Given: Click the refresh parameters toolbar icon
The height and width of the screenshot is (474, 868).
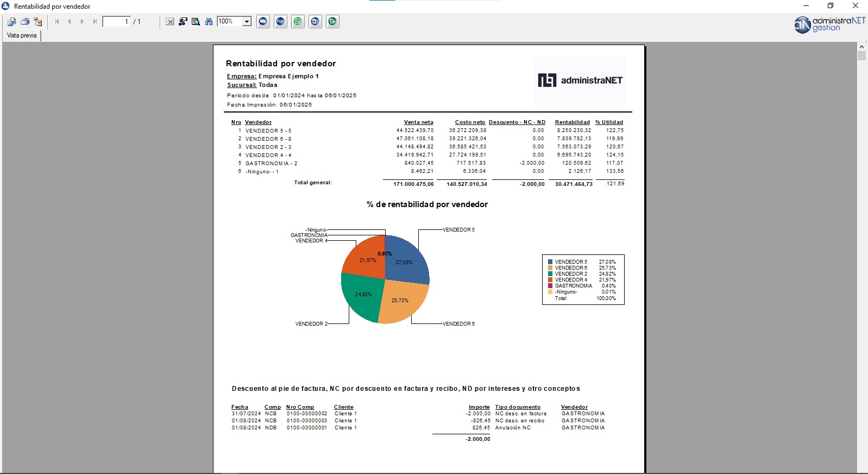Looking at the screenshot, I should tap(183, 22).
